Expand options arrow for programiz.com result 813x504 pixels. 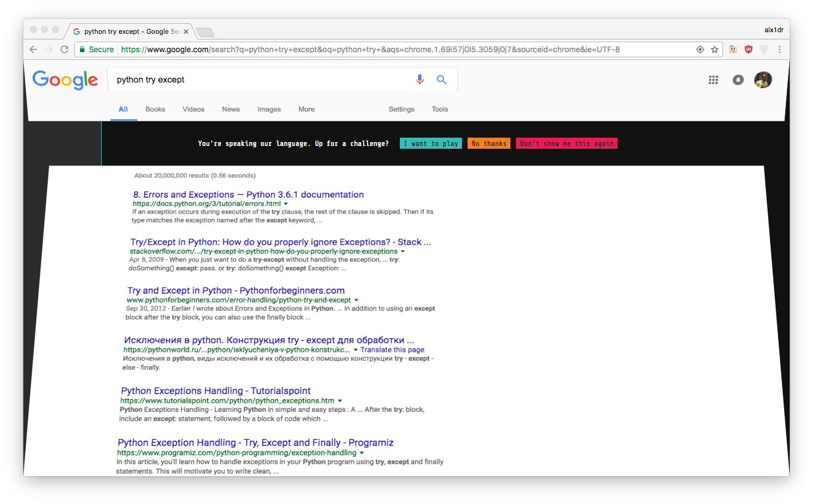click(x=362, y=453)
